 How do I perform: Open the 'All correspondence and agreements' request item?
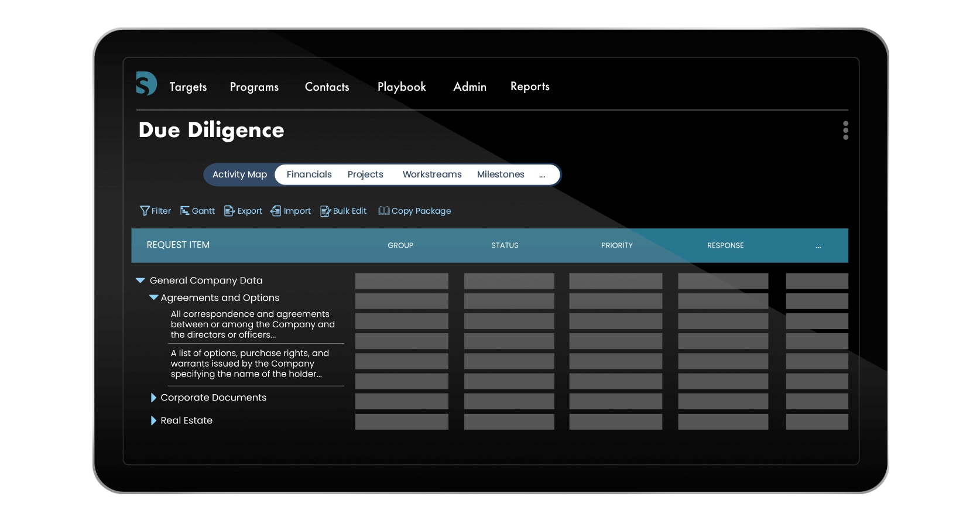coord(253,324)
